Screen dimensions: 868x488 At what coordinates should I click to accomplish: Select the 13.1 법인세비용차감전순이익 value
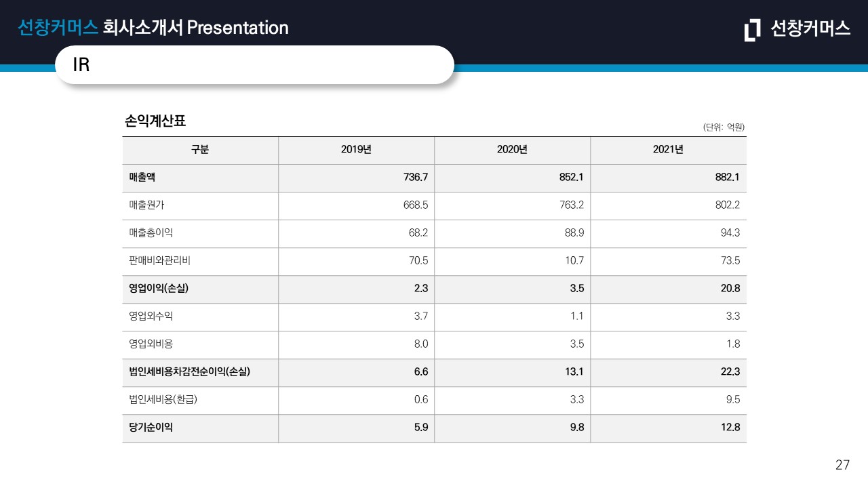pyautogui.click(x=574, y=372)
